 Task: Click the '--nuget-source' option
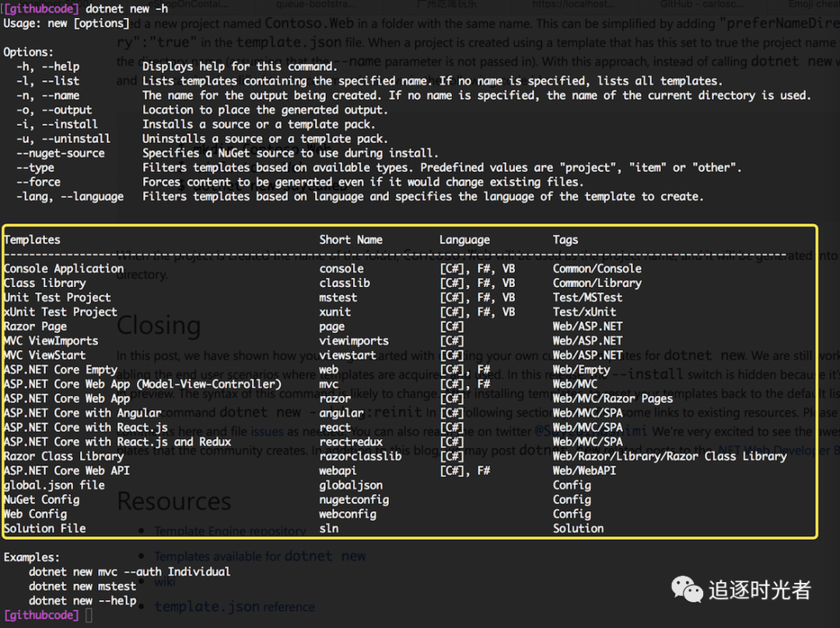click(61, 153)
